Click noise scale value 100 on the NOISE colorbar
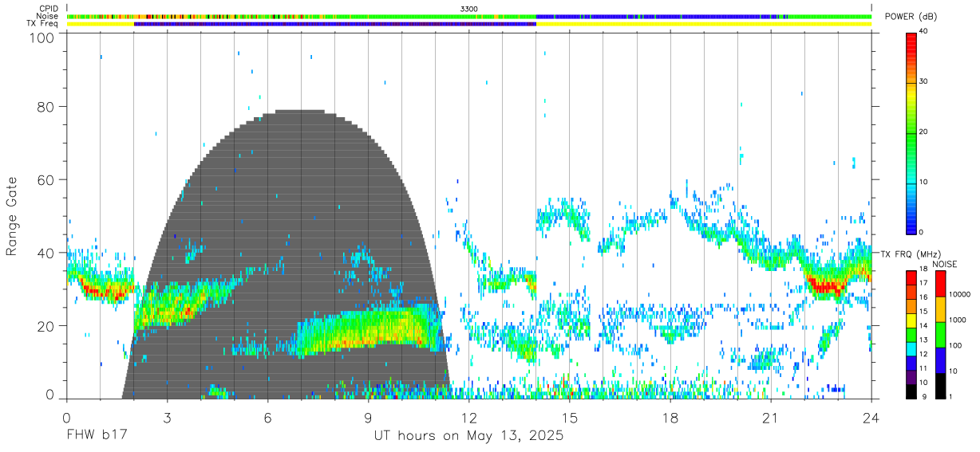 (956, 345)
